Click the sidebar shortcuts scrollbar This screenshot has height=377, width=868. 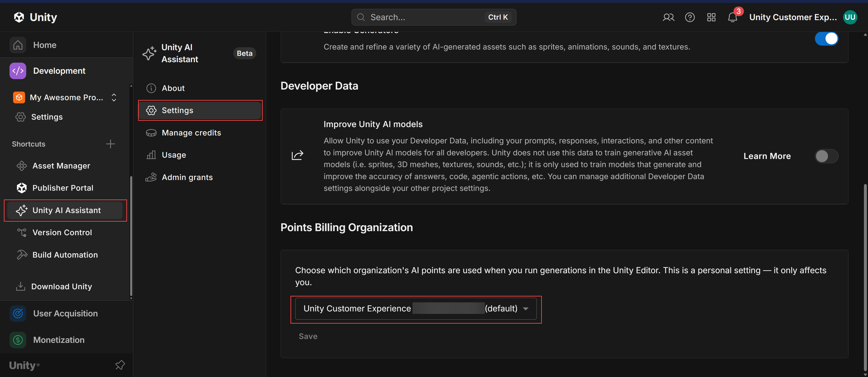pyautogui.click(x=131, y=236)
